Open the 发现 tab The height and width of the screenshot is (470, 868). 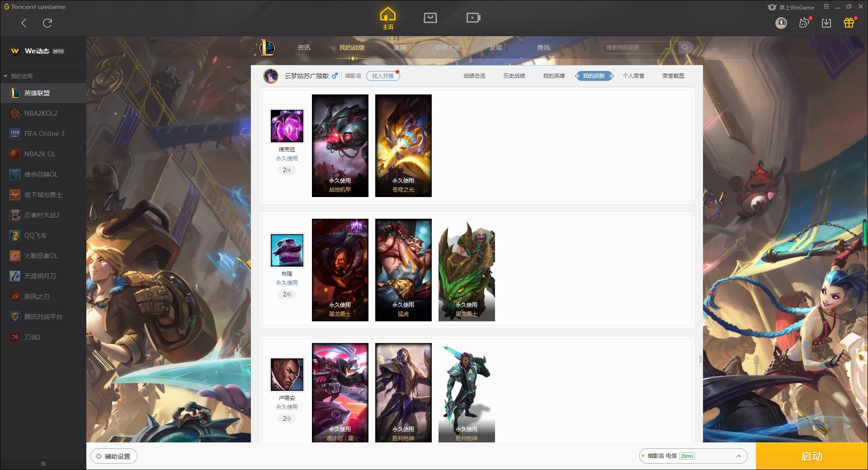point(495,47)
